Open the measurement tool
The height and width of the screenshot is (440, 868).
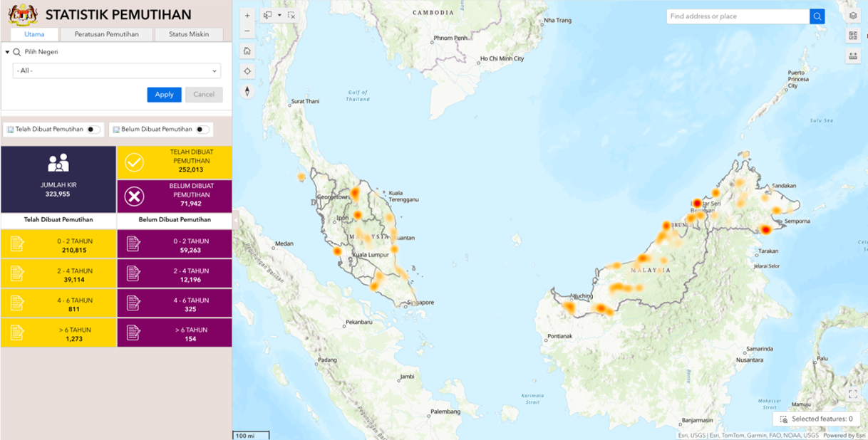(853, 56)
